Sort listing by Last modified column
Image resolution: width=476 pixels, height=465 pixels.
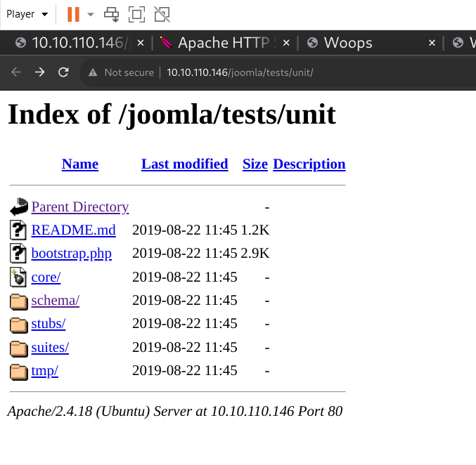(184, 164)
